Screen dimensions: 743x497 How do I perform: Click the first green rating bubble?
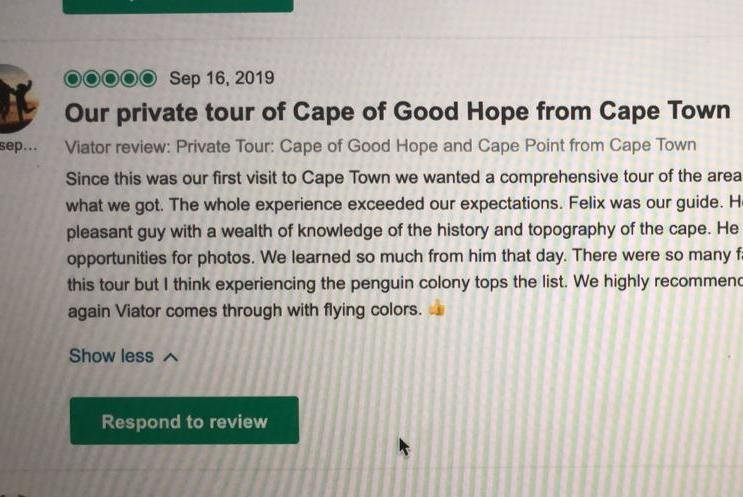(73, 79)
